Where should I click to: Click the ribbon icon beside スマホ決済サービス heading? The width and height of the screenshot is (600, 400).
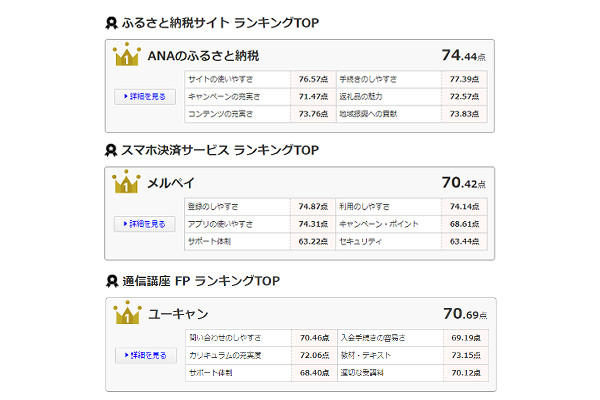pyautogui.click(x=111, y=150)
